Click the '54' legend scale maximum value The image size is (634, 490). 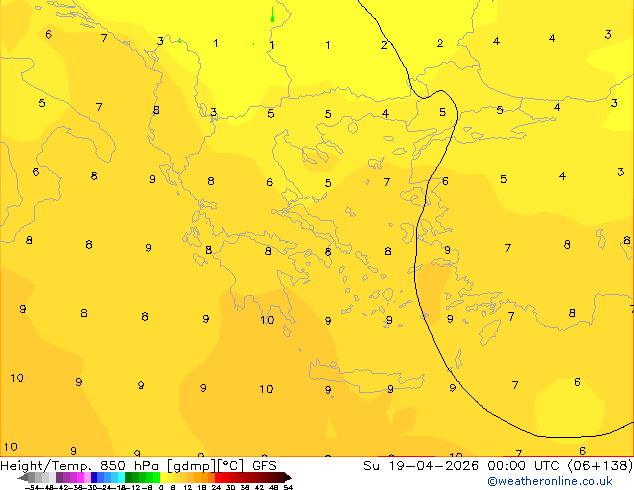[288, 488]
